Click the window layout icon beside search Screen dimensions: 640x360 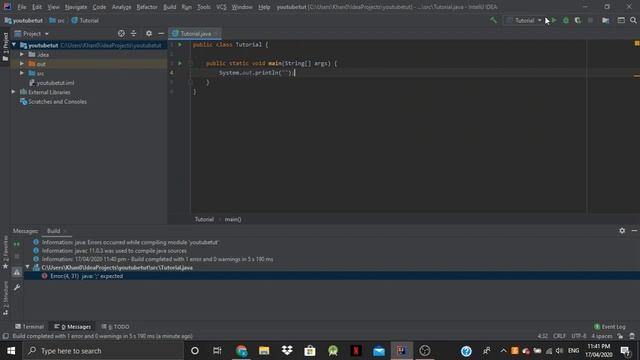621,20
